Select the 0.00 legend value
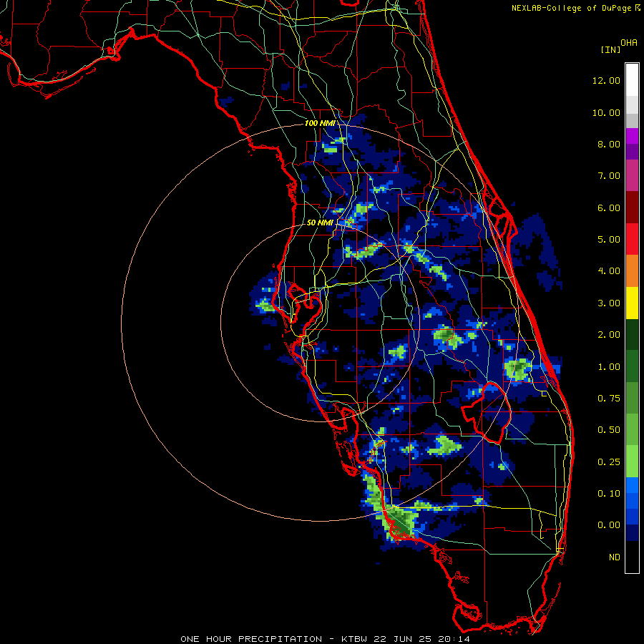644x644 pixels. 609,525
